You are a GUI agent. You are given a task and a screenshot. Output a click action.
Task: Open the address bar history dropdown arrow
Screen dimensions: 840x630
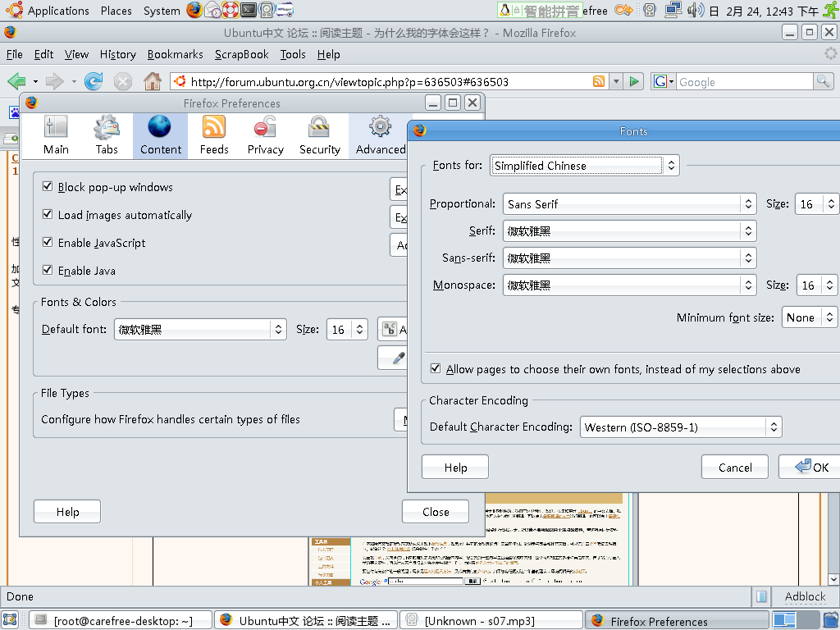tap(616, 81)
